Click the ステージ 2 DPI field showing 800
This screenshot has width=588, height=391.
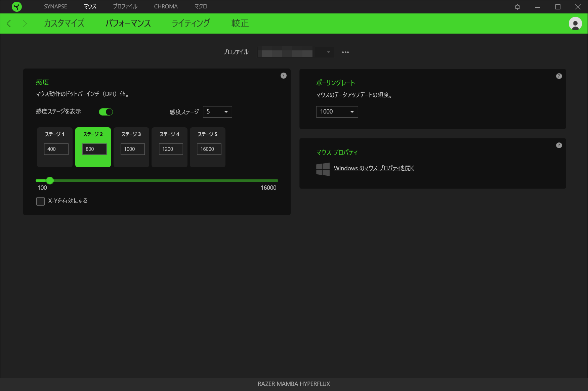click(x=94, y=149)
